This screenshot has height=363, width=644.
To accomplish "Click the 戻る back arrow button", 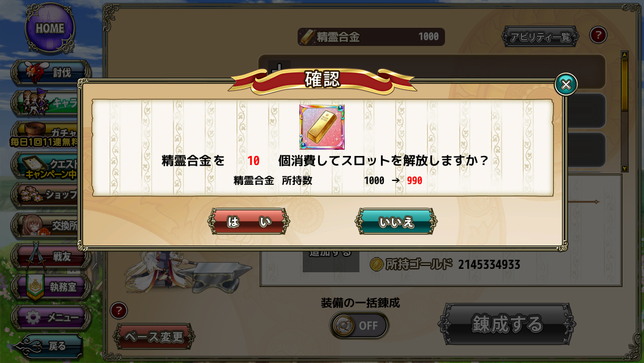I will (x=48, y=346).
